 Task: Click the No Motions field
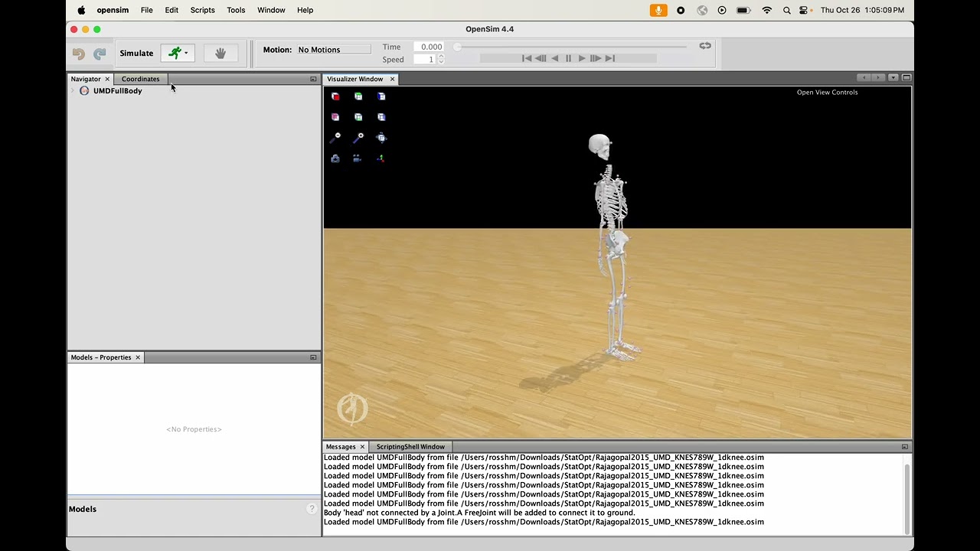[x=333, y=50]
